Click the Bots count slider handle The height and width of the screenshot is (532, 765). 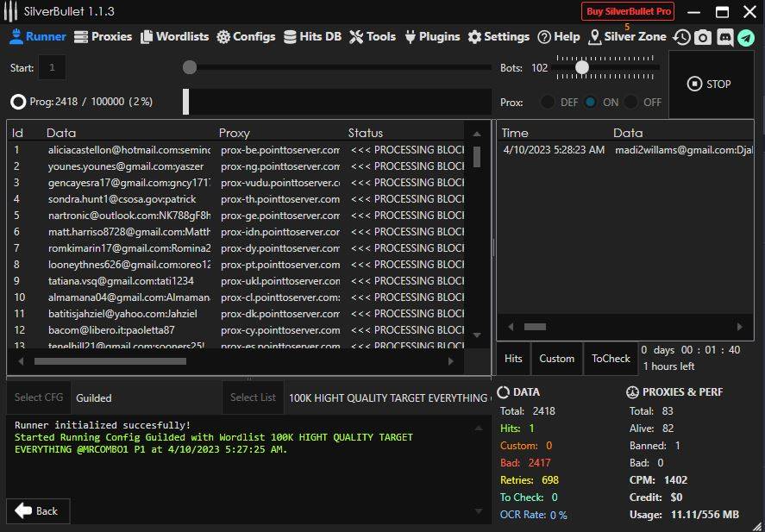[x=582, y=67]
